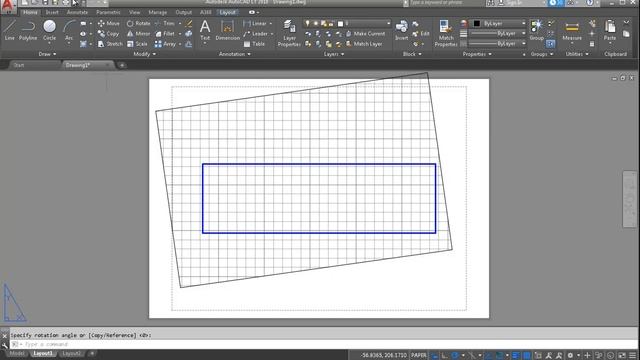Click the Array tool

coord(165,44)
